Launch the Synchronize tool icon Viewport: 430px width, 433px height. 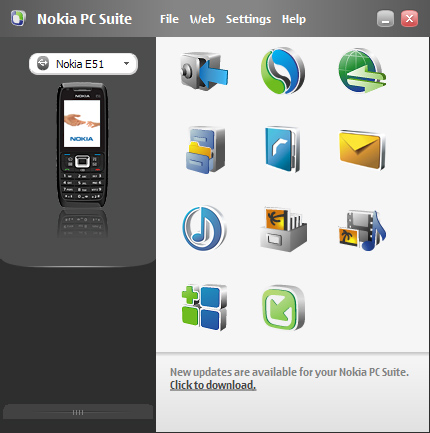pyautogui.click(x=283, y=71)
